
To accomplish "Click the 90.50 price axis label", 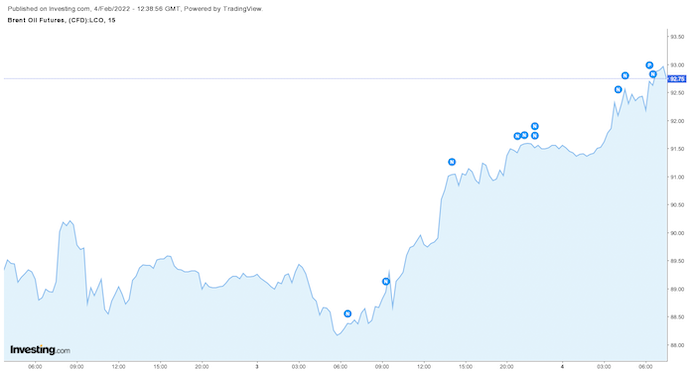I will coord(677,205).
